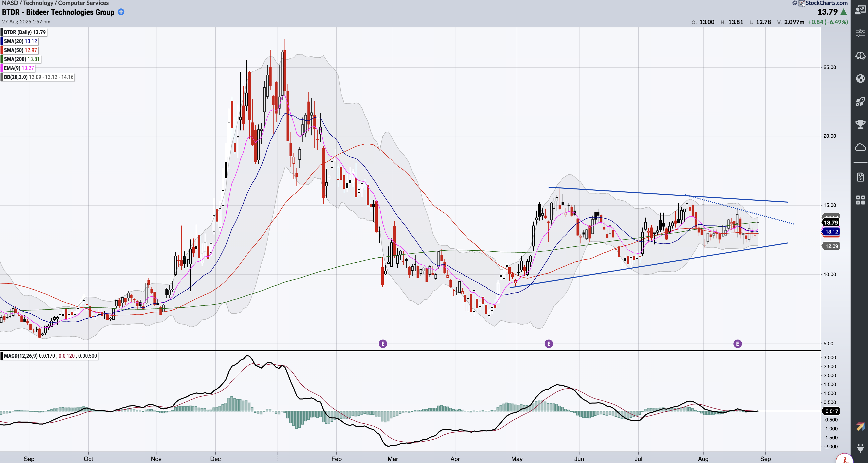Click the Dec label on time axis
The image size is (868, 463).
tap(215, 459)
